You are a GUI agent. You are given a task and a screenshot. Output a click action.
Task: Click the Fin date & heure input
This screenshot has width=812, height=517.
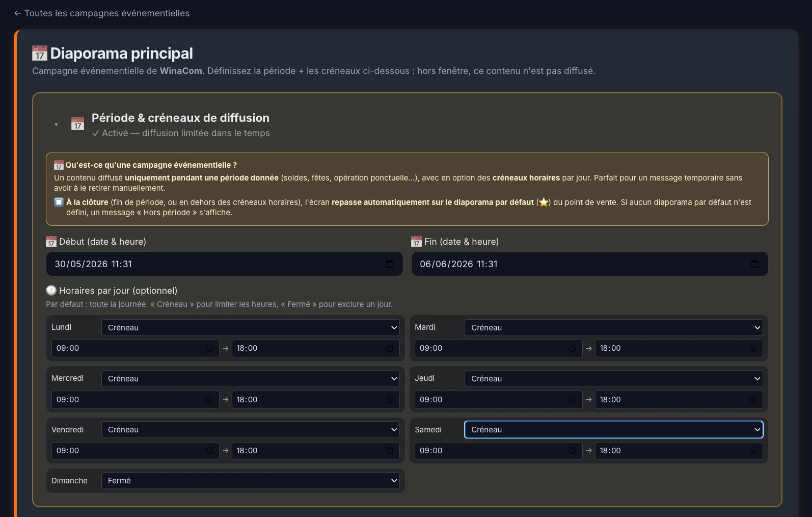pyautogui.click(x=589, y=264)
